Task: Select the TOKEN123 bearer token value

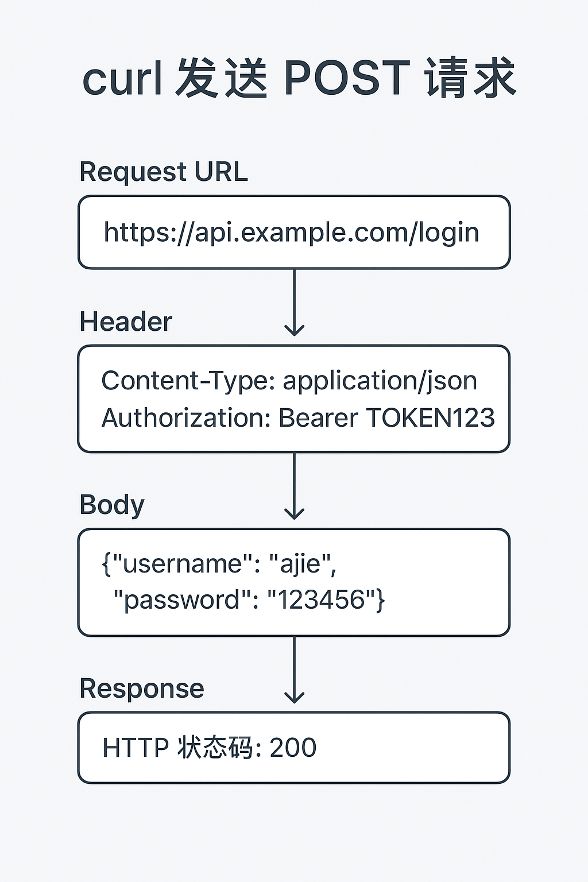Action: pos(430,418)
